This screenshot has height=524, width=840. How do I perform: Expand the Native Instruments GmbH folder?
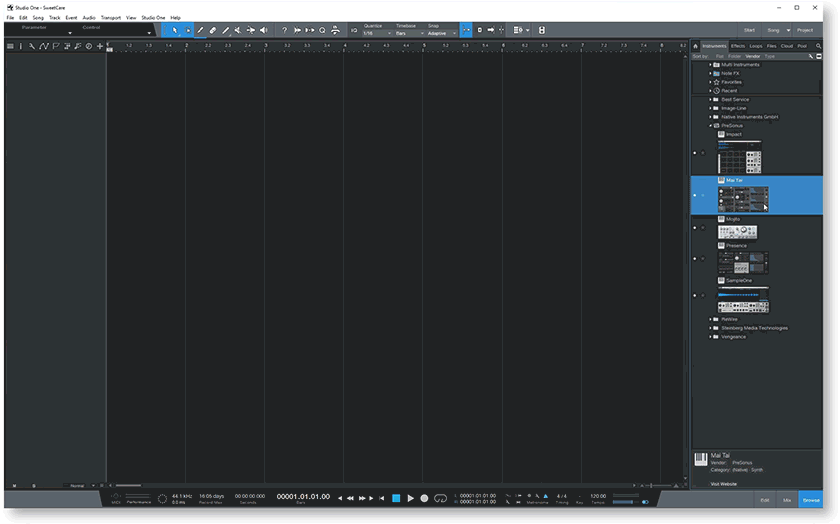point(710,117)
